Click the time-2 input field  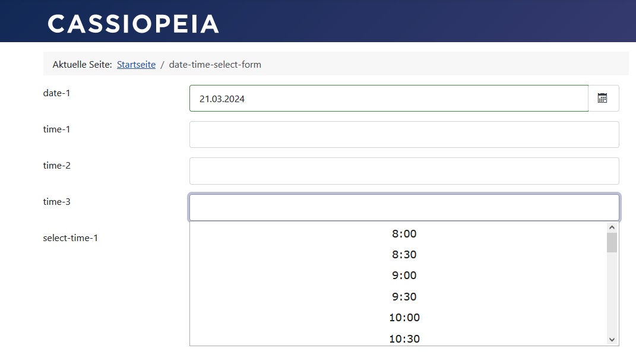[404, 170]
